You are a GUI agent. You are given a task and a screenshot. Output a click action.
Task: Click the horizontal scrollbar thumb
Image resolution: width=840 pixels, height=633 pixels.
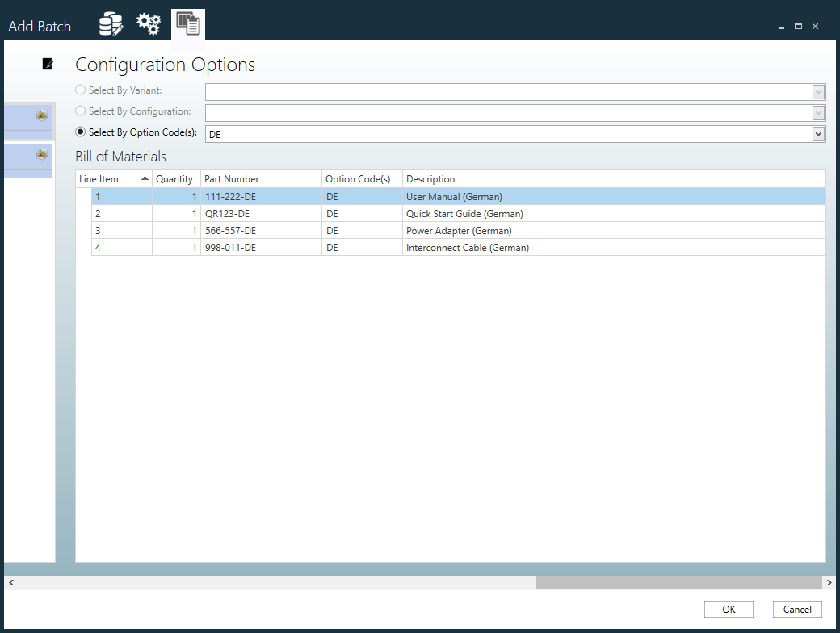pos(678,582)
